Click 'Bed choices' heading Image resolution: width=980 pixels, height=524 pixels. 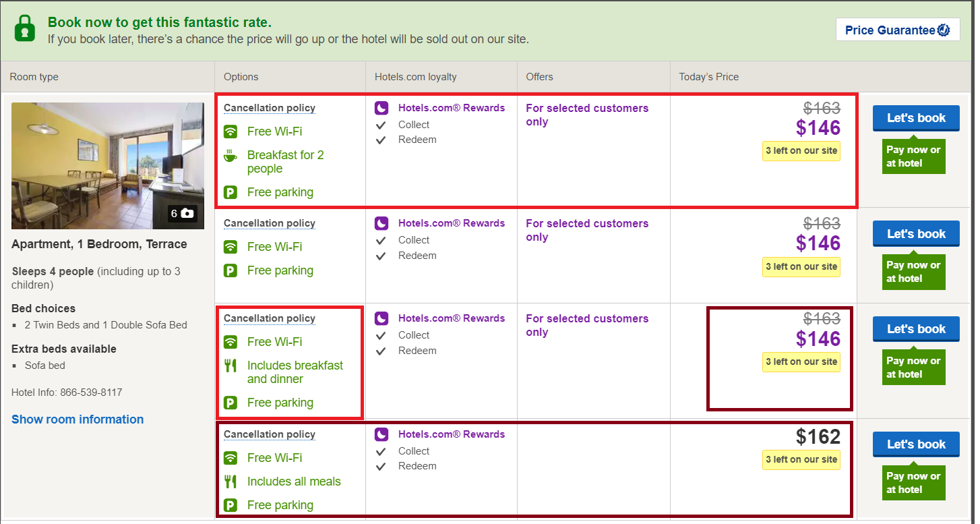[x=43, y=308]
